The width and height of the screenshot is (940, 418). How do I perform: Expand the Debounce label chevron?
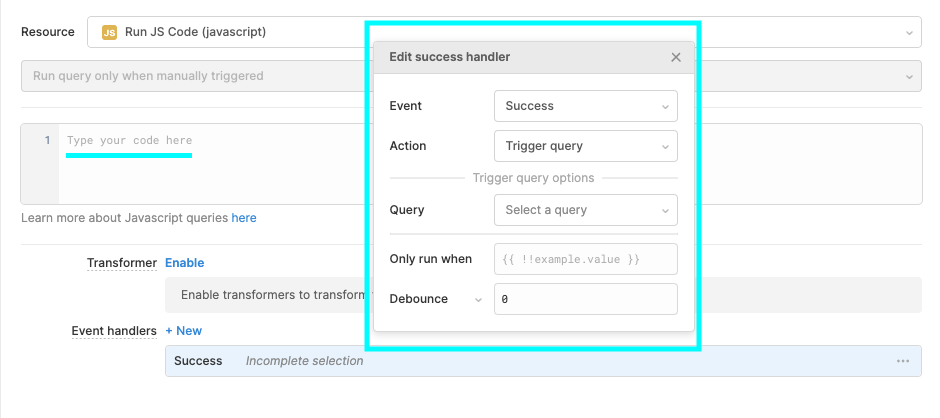tap(478, 299)
